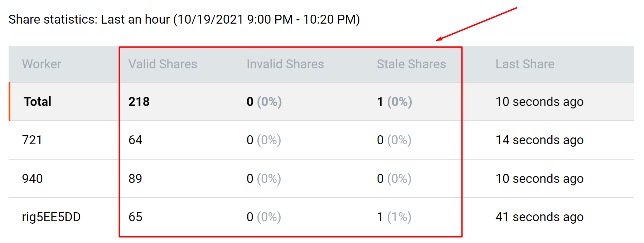The width and height of the screenshot is (644, 243).
Task: Click the Stale Shares column header
Action: coord(411,64)
